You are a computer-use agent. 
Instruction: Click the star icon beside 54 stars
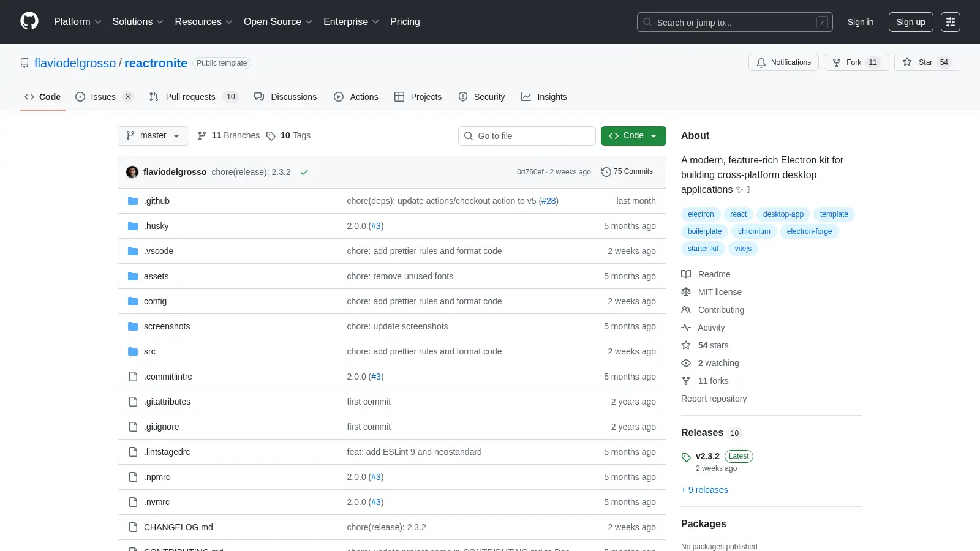pyautogui.click(x=686, y=345)
